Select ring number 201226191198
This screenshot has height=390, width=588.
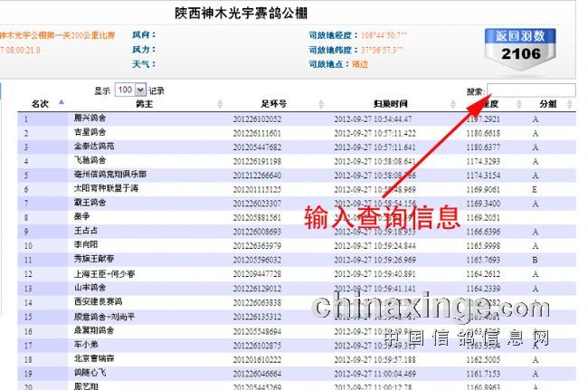coord(257,160)
